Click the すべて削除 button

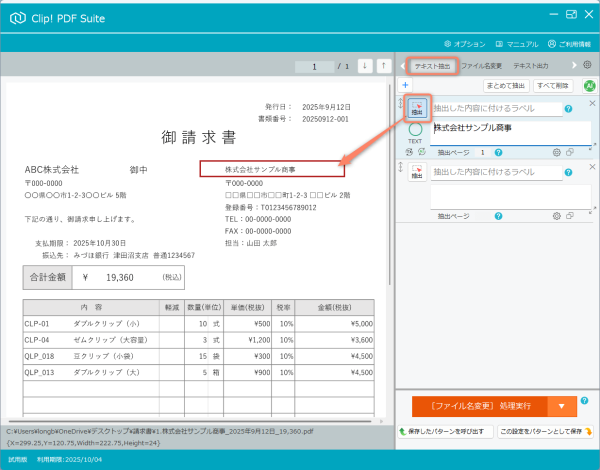click(x=553, y=86)
